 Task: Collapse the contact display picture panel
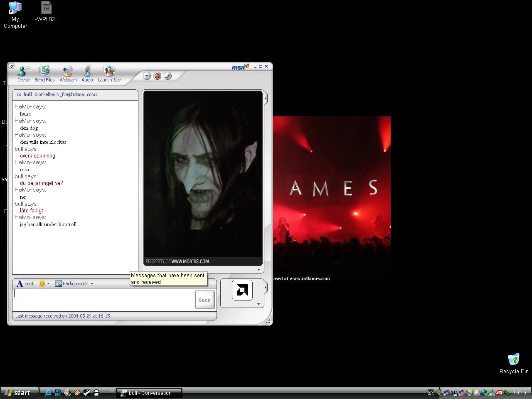click(266, 99)
